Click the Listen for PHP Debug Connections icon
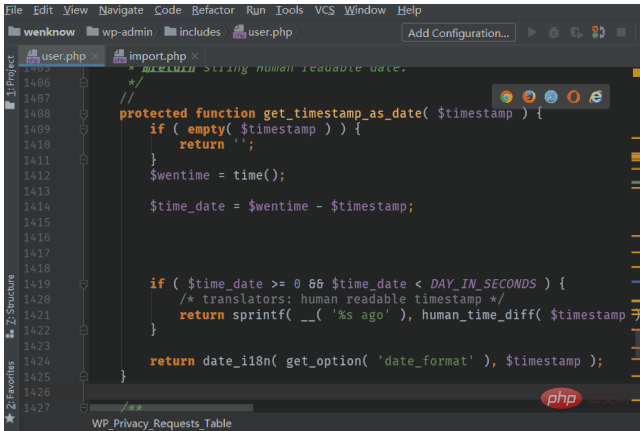The image size is (640, 431). [598, 32]
